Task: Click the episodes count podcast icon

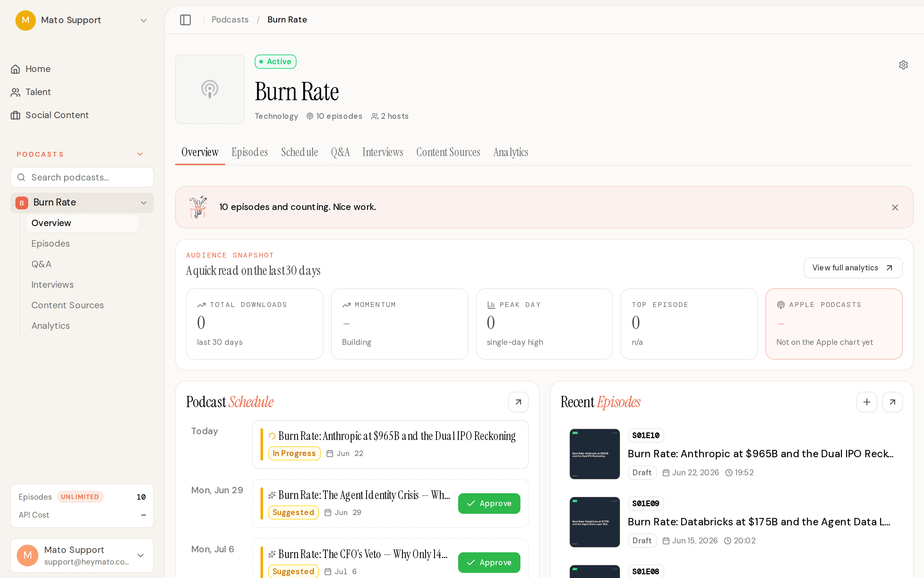Action: pyautogui.click(x=310, y=116)
